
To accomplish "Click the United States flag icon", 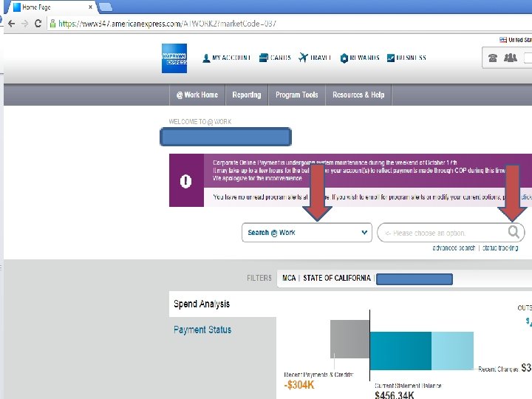I will [503, 40].
